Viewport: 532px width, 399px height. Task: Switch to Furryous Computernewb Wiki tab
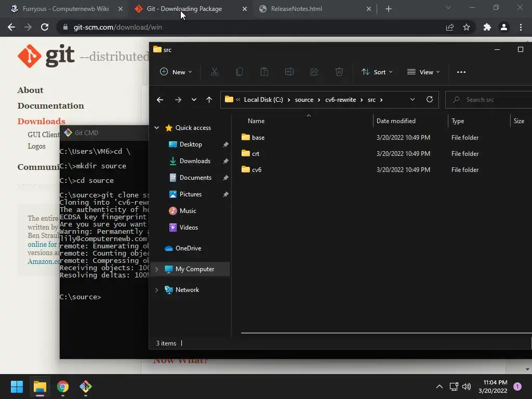click(x=65, y=9)
